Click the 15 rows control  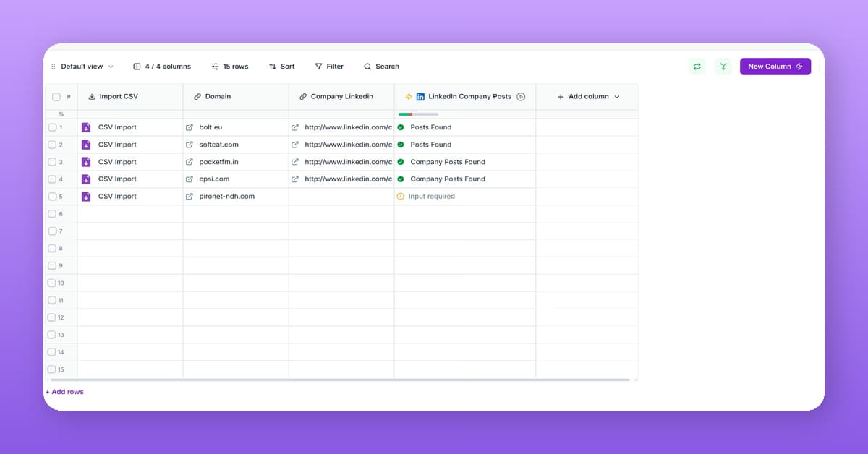[x=229, y=66]
